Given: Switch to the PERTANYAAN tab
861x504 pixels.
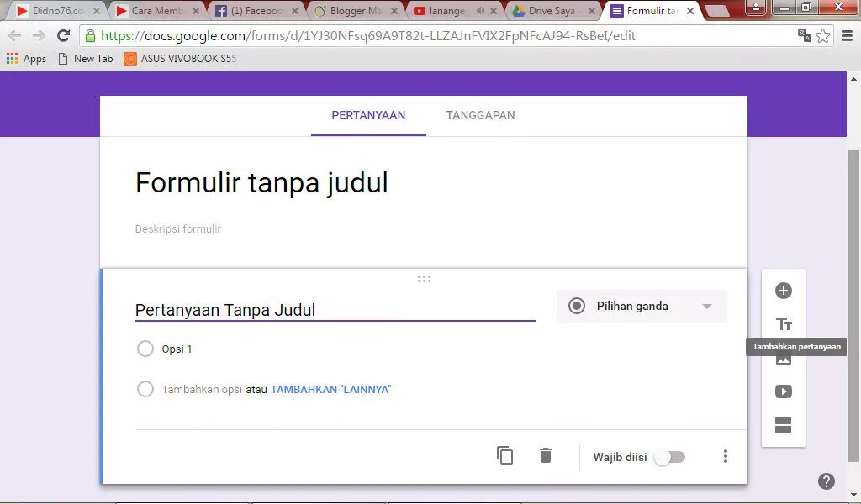Looking at the screenshot, I should (368, 115).
